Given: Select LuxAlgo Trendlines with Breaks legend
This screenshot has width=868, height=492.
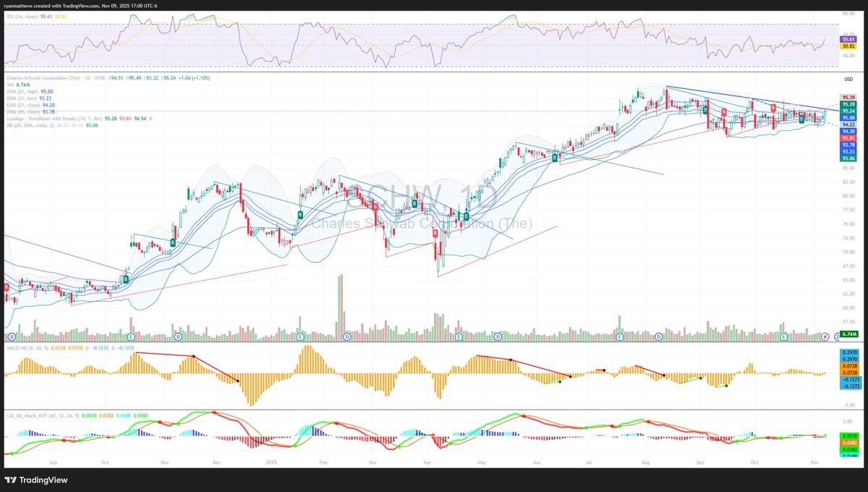Looking at the screenshot, I should [x=54, y=118].
